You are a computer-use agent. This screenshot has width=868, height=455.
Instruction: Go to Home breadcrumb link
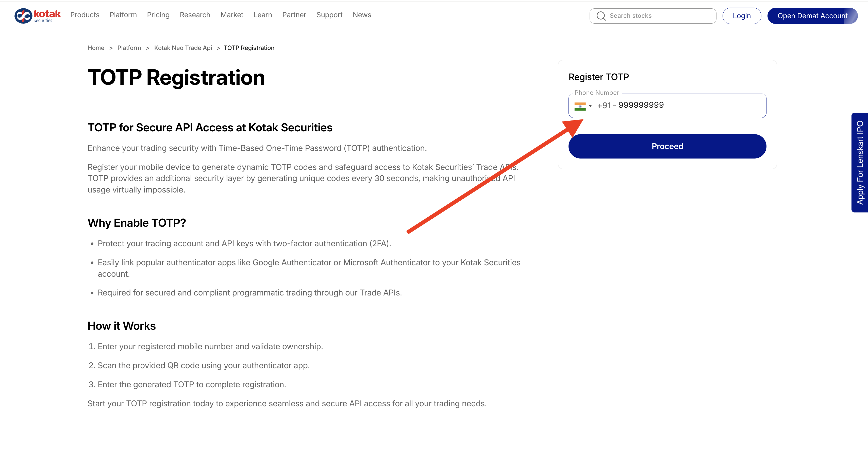pyautogui.click(x=96, y=48)
